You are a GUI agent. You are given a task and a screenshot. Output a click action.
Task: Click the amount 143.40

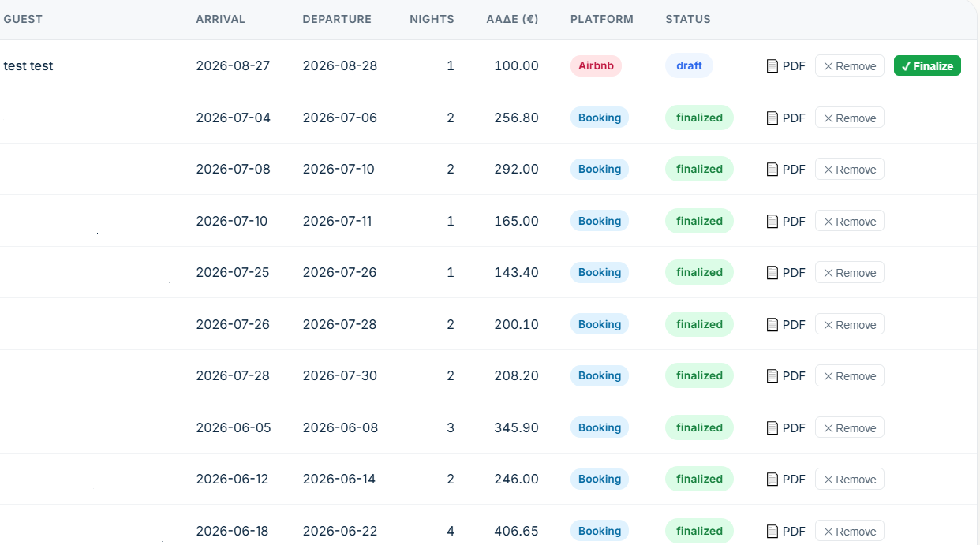(517, 272)
